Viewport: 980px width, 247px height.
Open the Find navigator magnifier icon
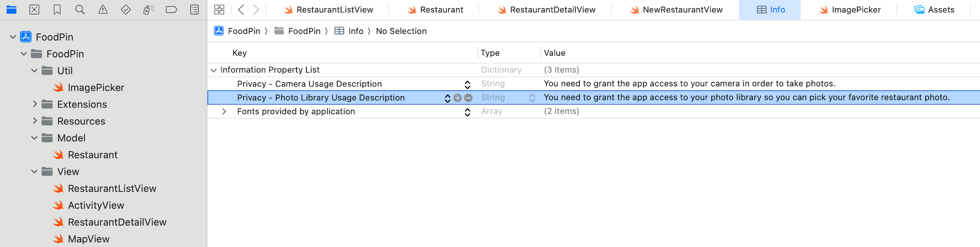pos(80,10)
